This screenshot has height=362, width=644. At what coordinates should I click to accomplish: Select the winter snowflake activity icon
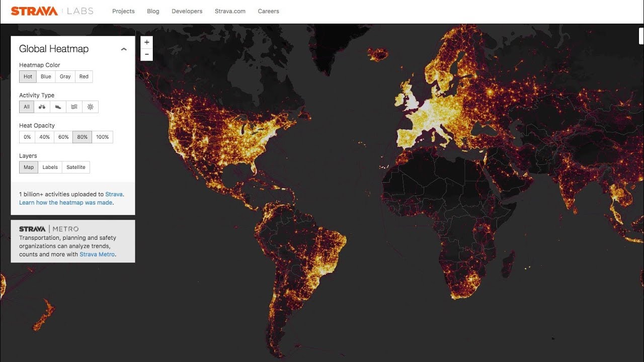click(x=90, y=107)
